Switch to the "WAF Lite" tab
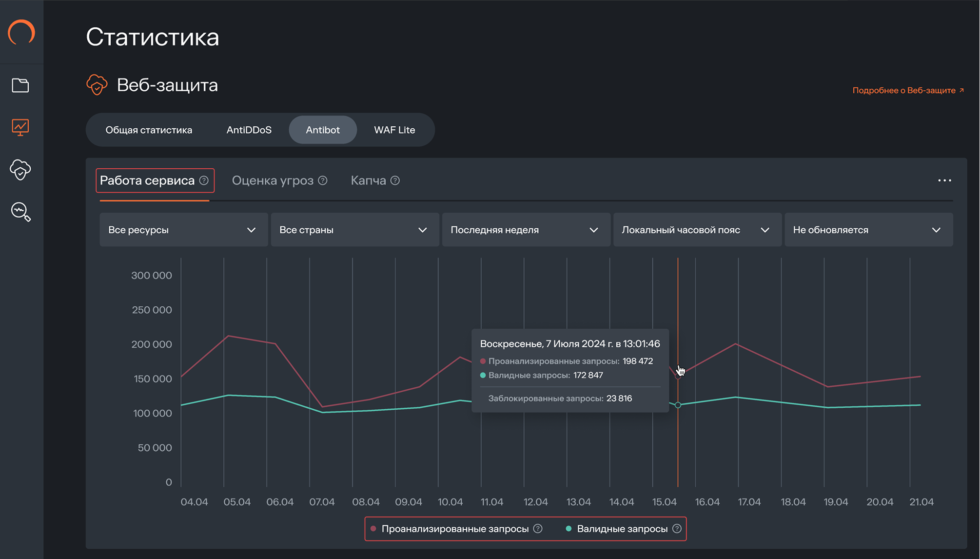 (x=394, y=130)
